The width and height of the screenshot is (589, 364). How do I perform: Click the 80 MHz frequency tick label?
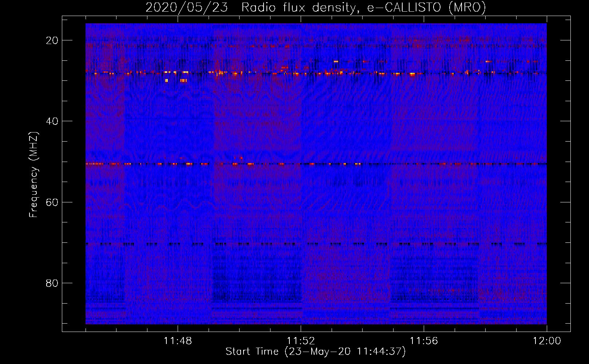point(52,283)
